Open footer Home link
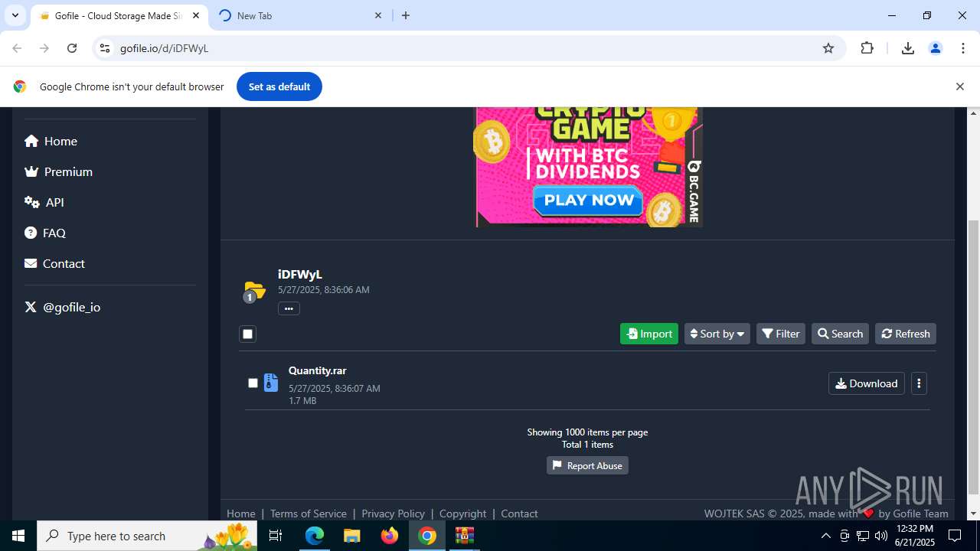Viewport: 980px width, 551px height. click(x=241, y=514)
